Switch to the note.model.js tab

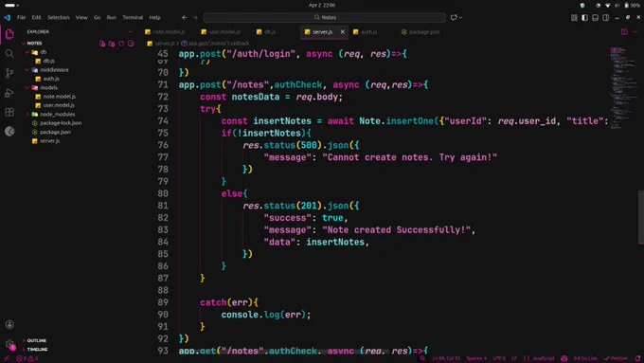click(x=165, y=31)
